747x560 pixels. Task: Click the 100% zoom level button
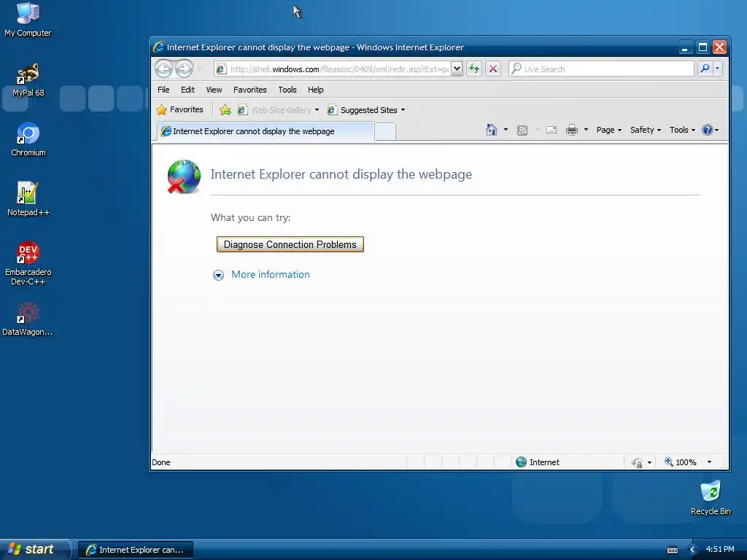pyautogui.click(x=681, y=462)
